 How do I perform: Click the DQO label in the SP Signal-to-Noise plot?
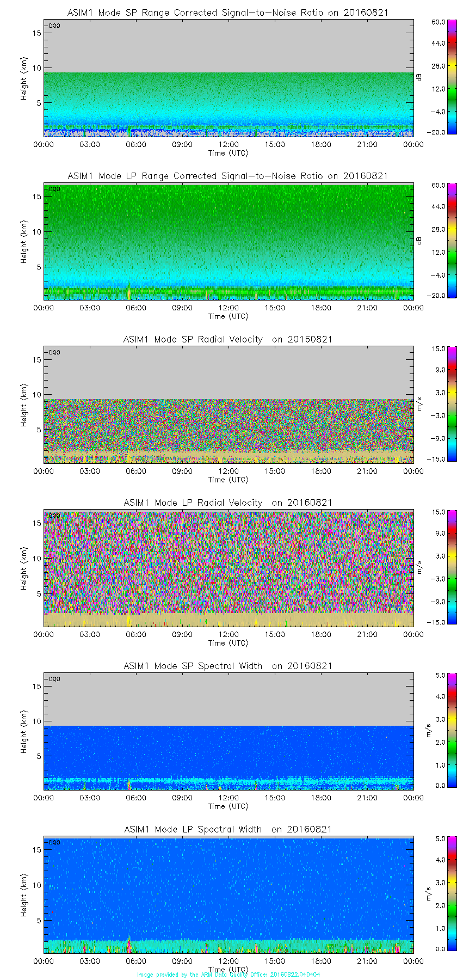[x=54, y=26]
